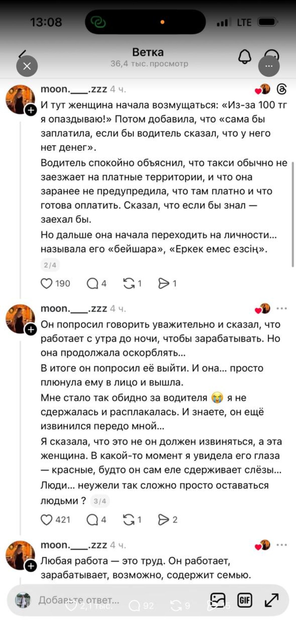
Task: Open the GIF picker in reply bar
Action: [245, 600]
